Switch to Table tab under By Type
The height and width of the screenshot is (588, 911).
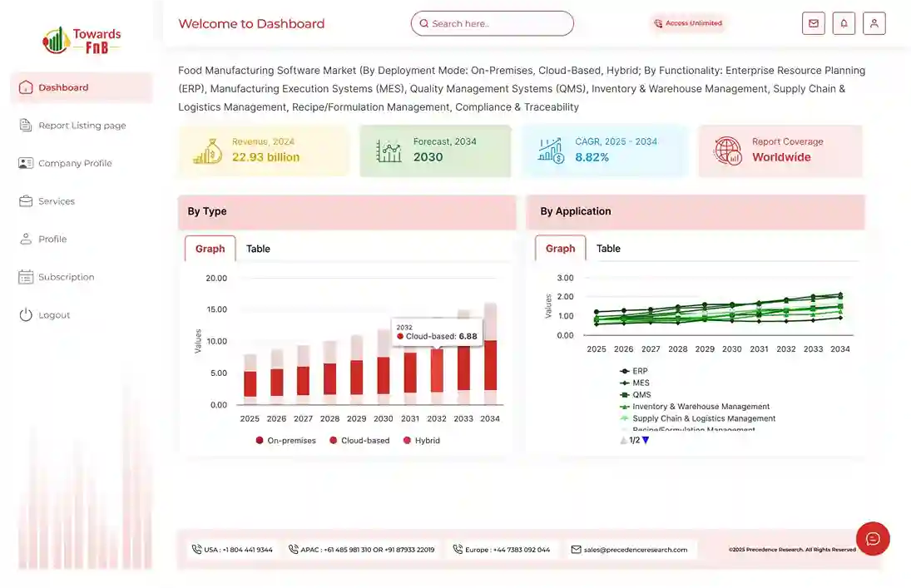(258, 249)
